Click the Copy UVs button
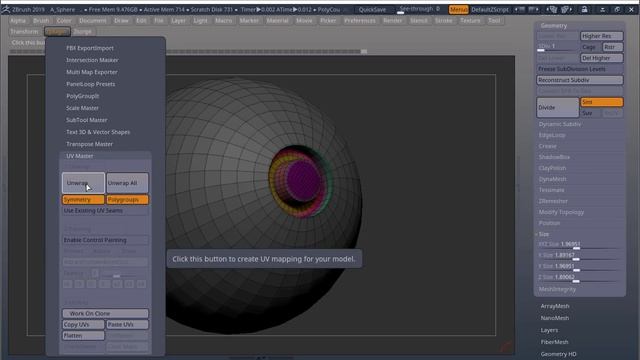 (83, 324)
